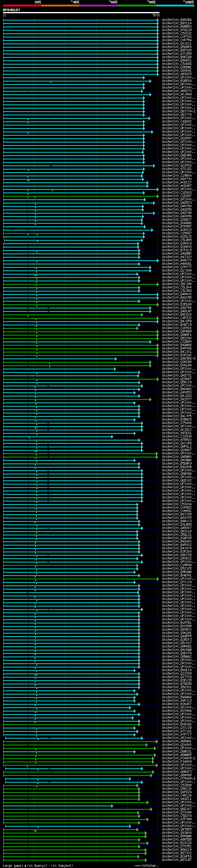Open hit UniRef100_B9S114

pyautogui.click(x=177, y=23)
